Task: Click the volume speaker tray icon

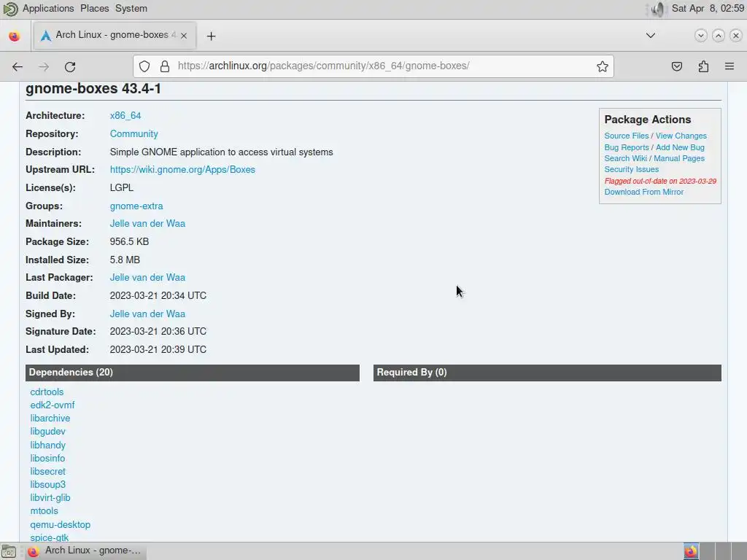Action: click(x=657, y=9)
